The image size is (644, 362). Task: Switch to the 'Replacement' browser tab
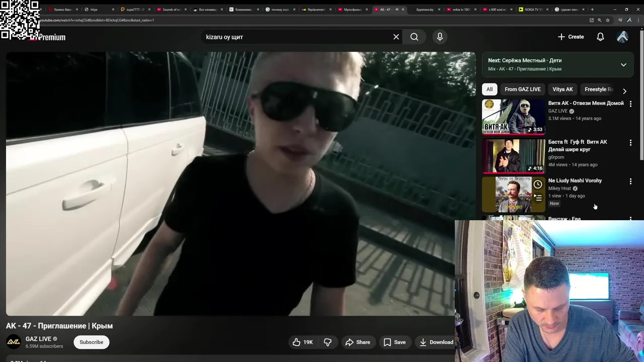point(316,10)
